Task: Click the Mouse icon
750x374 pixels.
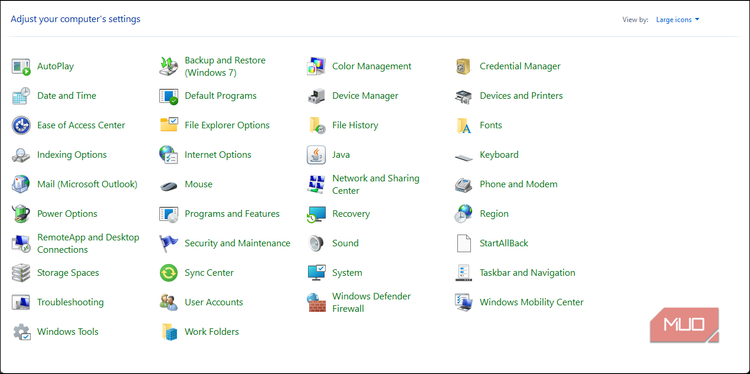Action: click(168, 186)
